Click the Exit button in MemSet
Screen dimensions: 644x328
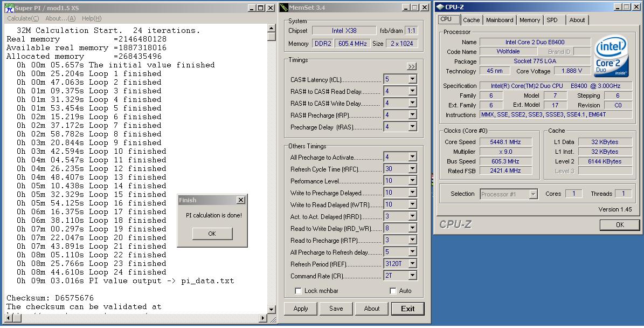[407, 309]
